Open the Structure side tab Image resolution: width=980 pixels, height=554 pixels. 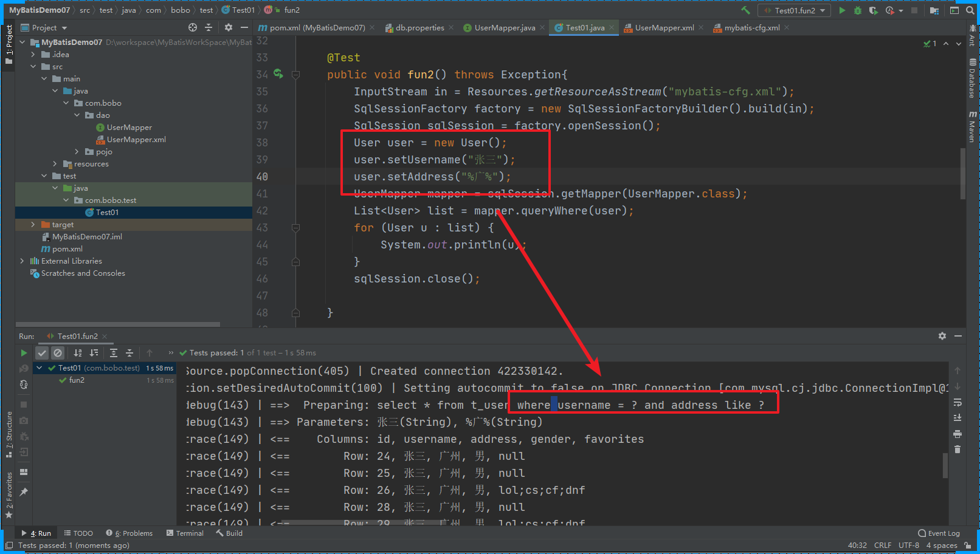(9, 434)
